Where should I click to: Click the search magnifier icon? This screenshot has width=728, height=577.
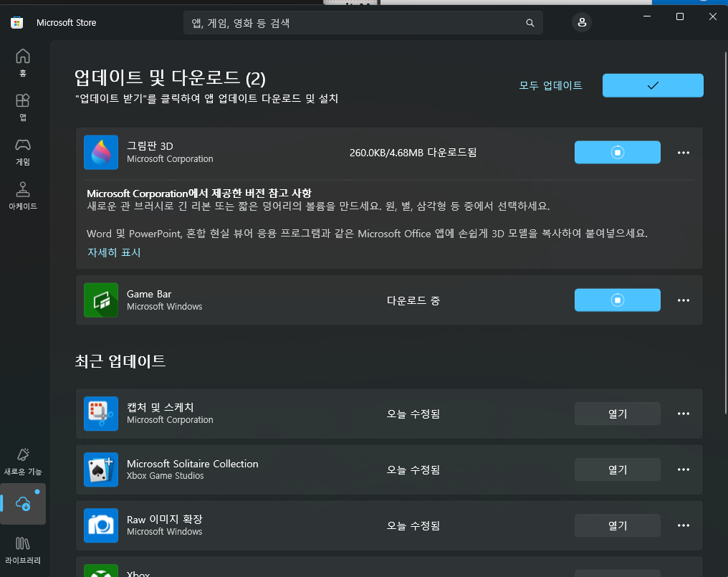click(x=530, y=23)
